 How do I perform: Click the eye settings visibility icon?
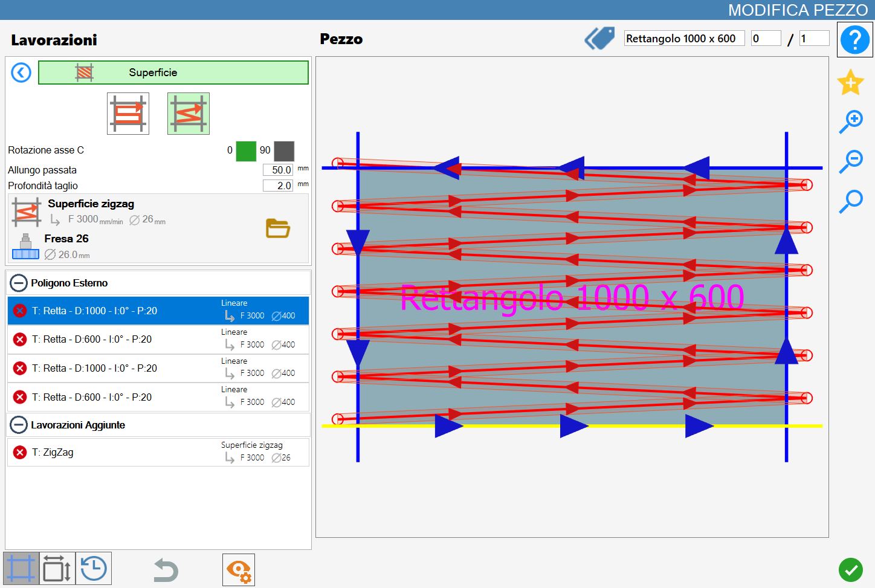tap(239, 570)
